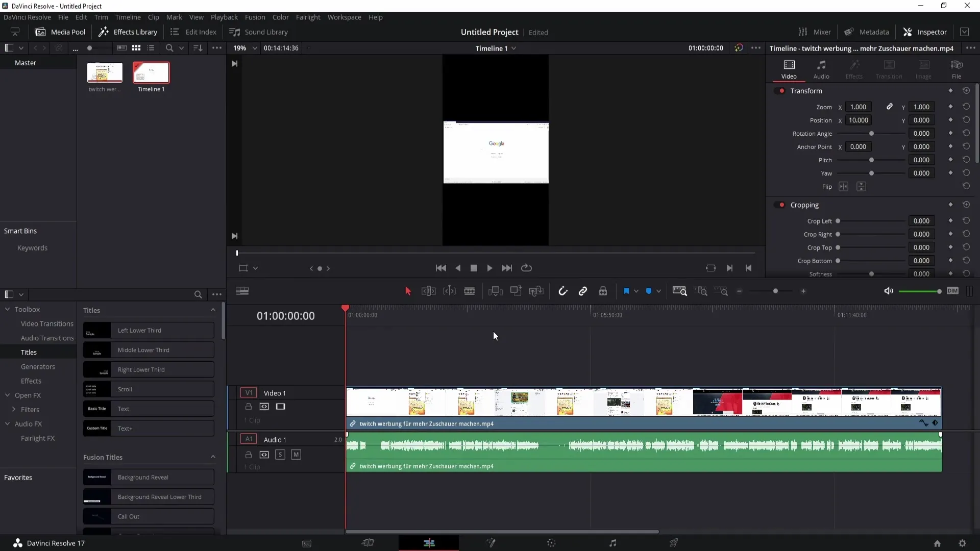Viewport: 980px width, 551px height.
Task: Click the Fusion page icon in toolbar
Action: [x=490, y=543]
